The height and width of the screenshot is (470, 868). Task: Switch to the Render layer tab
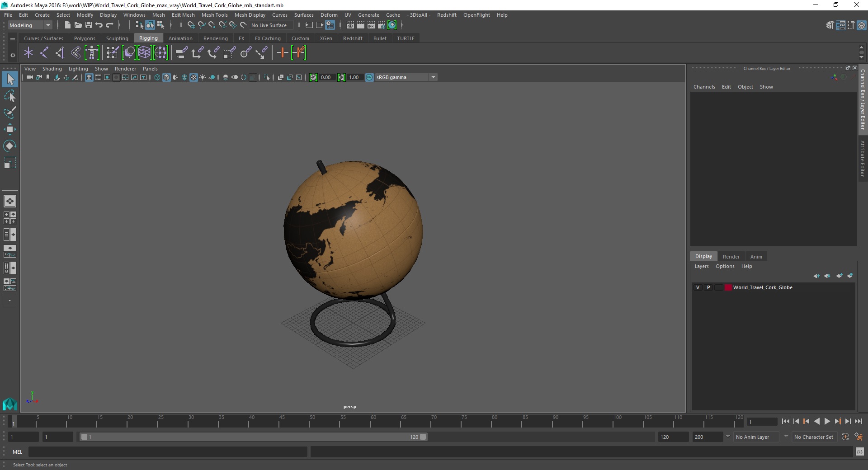coord(731,256)
